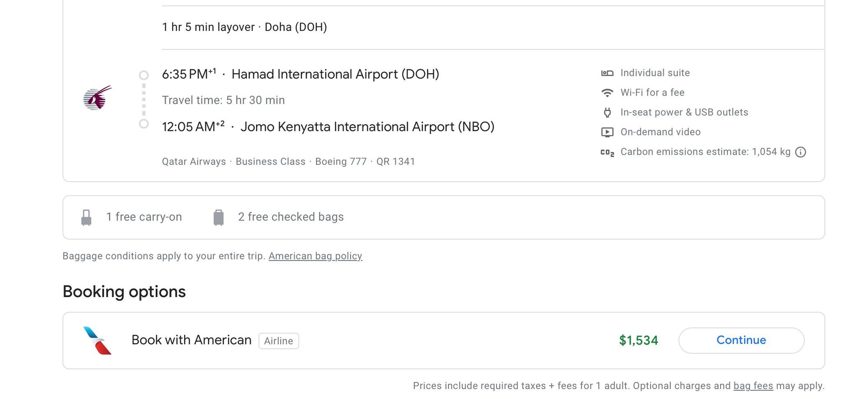Click the carry-on luggage icon
The image size is (868, 399).
86,217
